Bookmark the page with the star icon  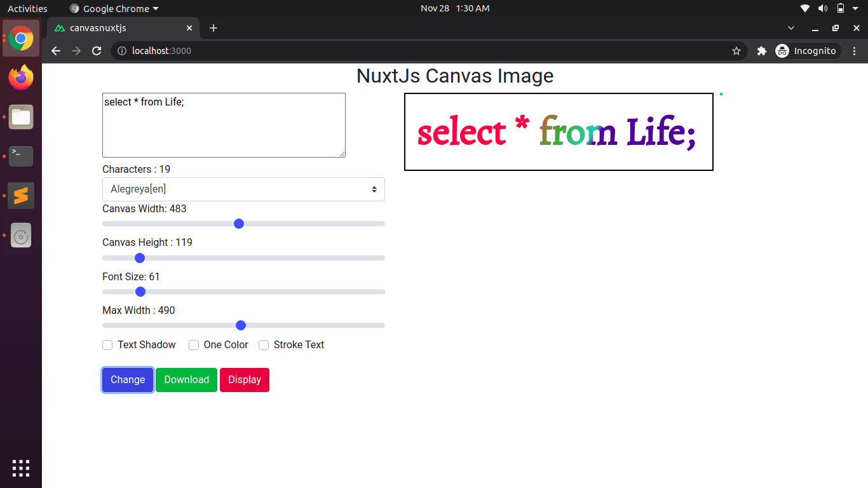(736, 51)
